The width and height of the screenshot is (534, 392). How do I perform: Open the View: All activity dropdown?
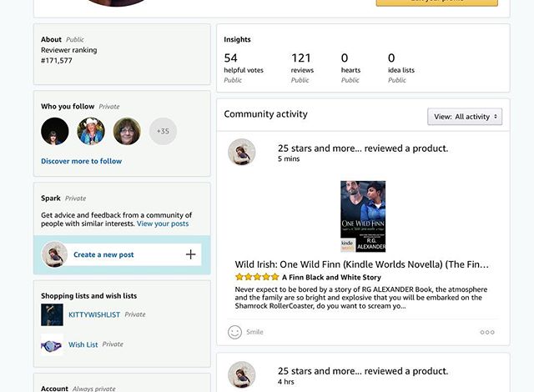click(465, 117)
